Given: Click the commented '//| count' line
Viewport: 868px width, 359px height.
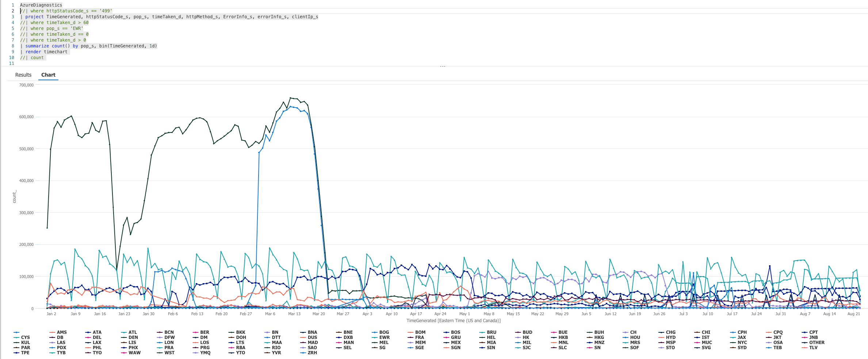Looking at the screenshot, I should (x=32, y=58).
